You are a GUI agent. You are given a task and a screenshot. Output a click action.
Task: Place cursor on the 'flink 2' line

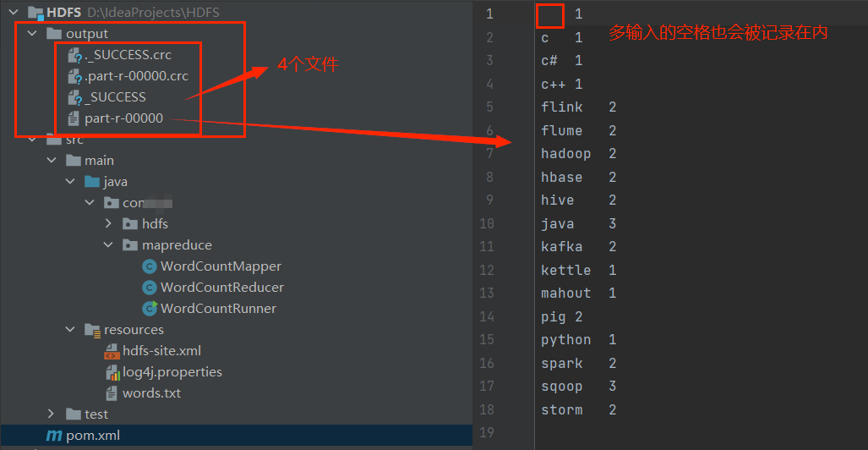click(x=578, y=107)
